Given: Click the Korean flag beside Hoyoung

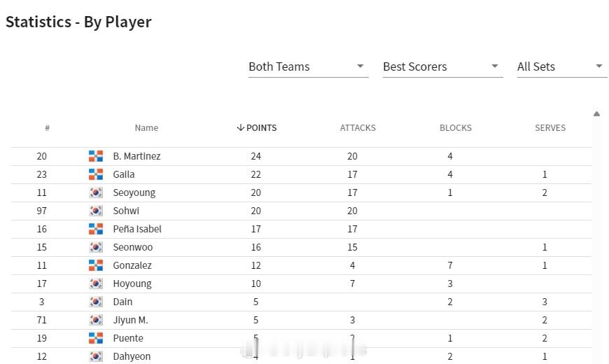Looking at the screenshot, I should pos(95,283).
